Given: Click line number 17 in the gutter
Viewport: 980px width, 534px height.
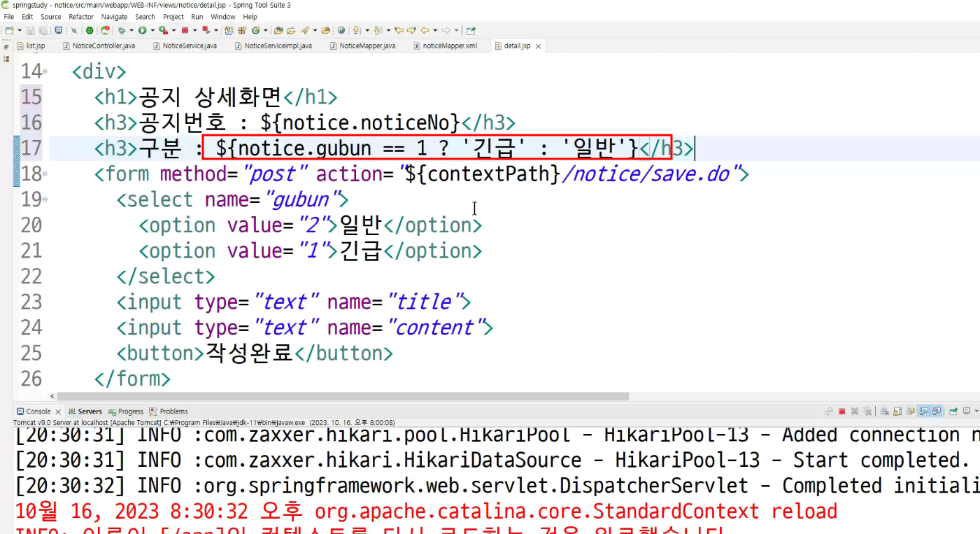Looking at the screenshot, I should click(31, 148).
